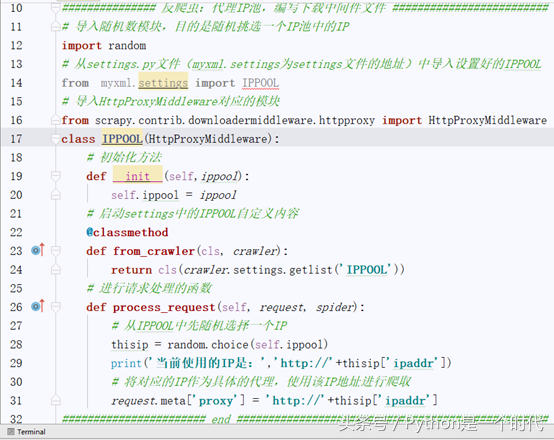This screenshot has height=440, width=554.
Task: Click fold end marker on line 20
Action: [x=55, y=195]
